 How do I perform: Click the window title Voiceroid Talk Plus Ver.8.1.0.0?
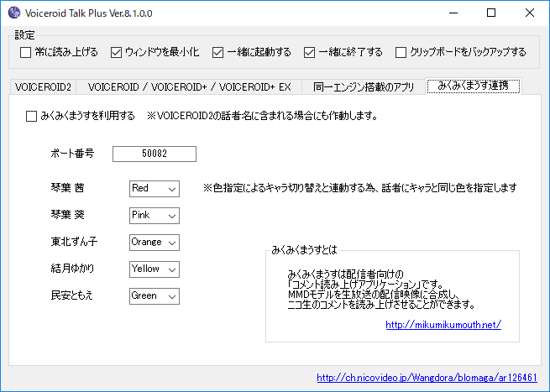tap(88, 13)
